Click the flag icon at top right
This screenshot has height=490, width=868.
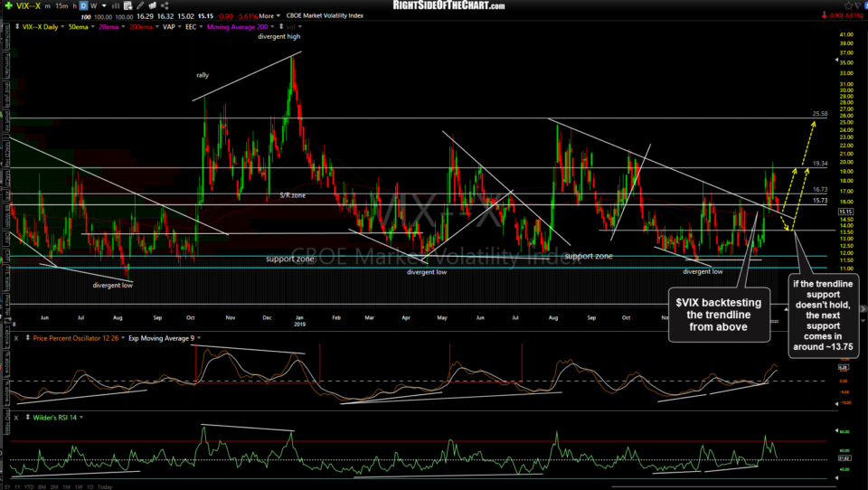coord(857,5)
